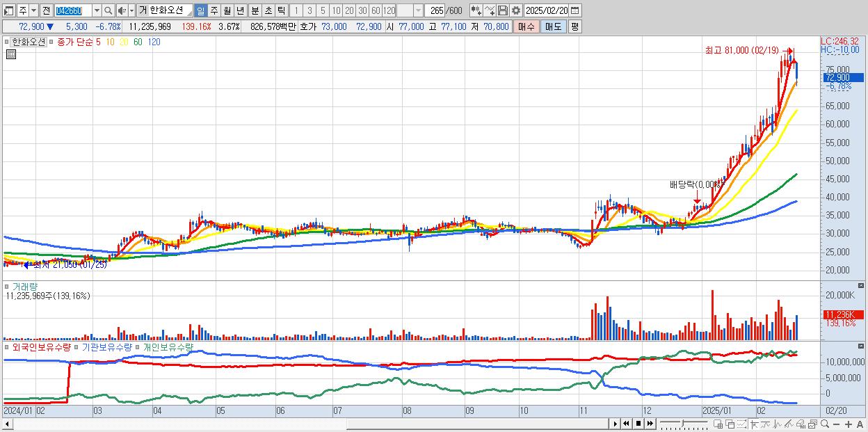Screen dimensions: 868x432
Task: Select the 일 daily period toggle
Action: 200,10
